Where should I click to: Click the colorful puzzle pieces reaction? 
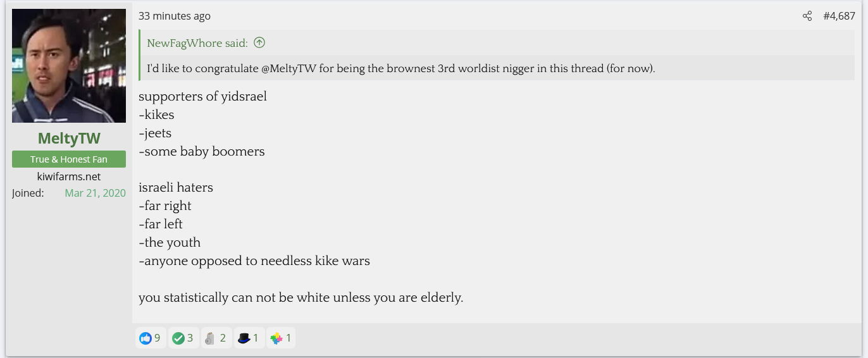tap(276, 338)
